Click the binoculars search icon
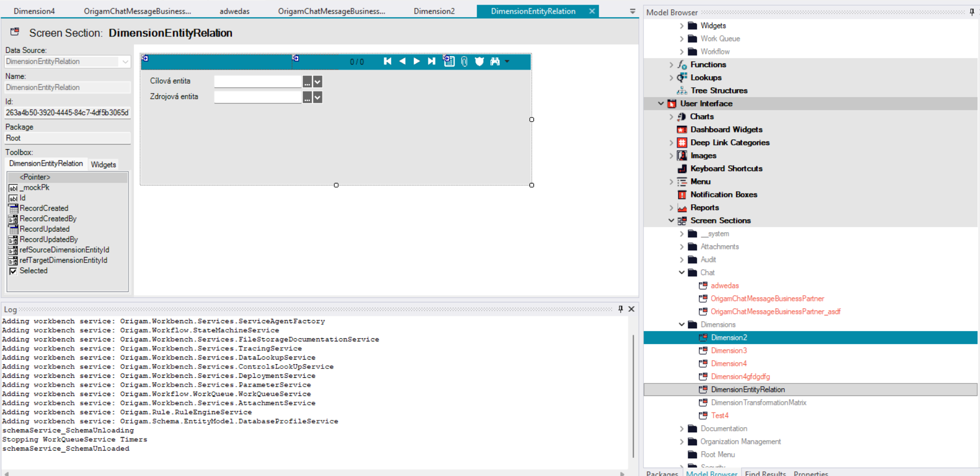 pyautogui.click(x=495, y=61)
